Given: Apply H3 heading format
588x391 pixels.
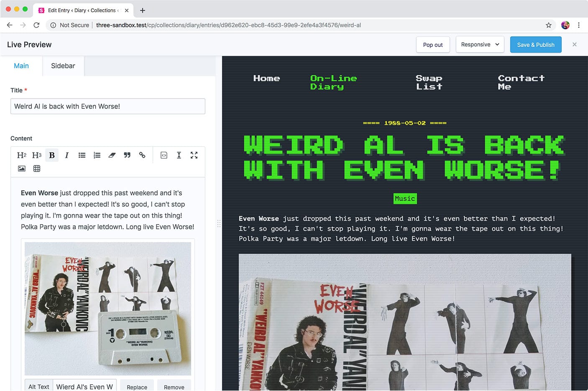Looking at the screenshot, I should [37, 155].
